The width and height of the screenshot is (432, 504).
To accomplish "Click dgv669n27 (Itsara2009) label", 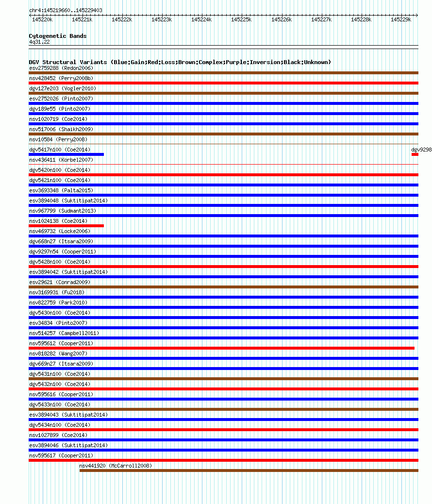I will tap(61, 364).
